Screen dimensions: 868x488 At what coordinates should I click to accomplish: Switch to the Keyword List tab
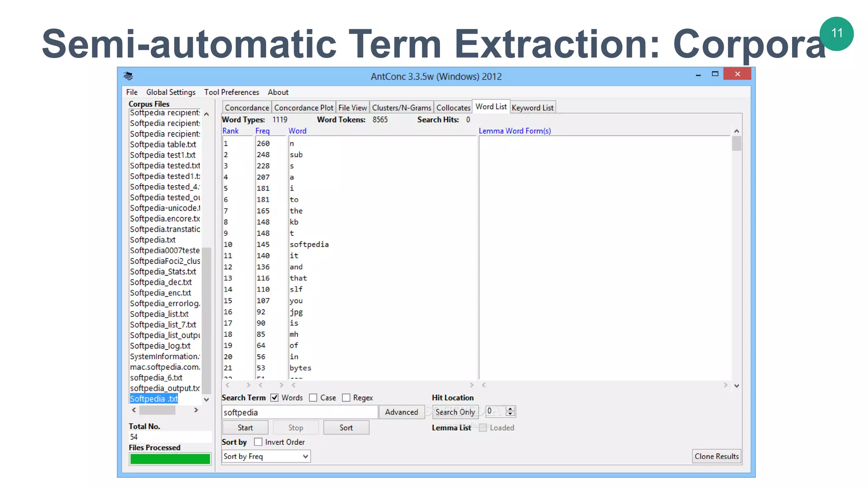[x=532, y=108]
